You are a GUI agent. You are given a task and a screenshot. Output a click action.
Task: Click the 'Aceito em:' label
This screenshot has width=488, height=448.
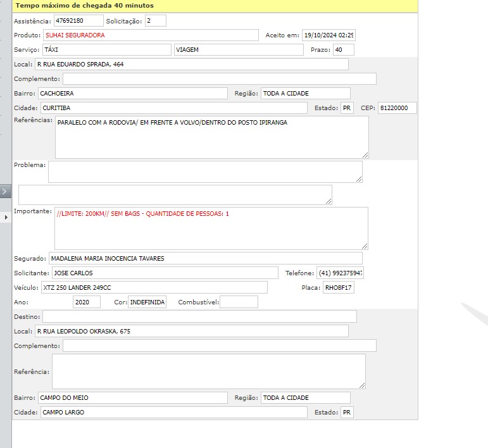(282, 35)
